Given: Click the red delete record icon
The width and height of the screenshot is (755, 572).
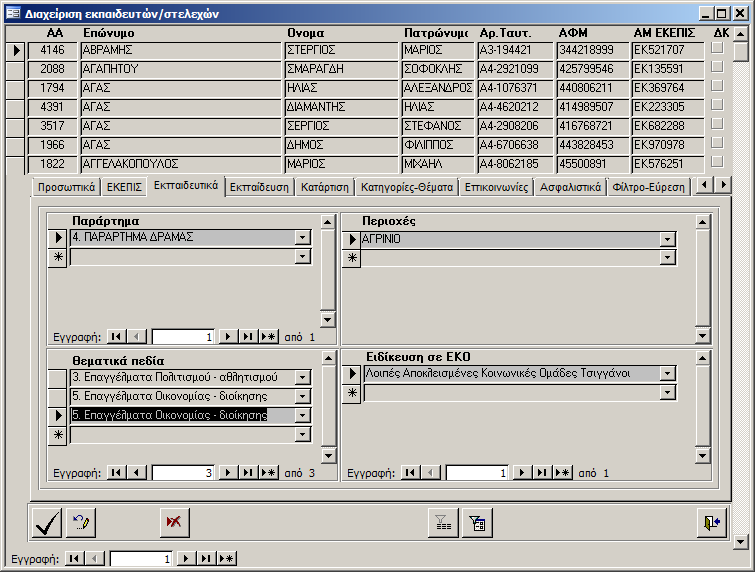Looking at the screenshot, I should [x=174, y=522].
